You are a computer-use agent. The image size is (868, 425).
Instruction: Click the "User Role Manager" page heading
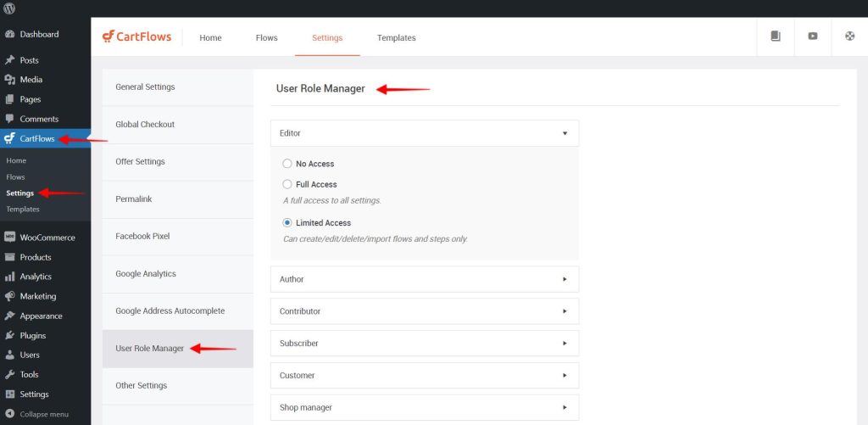coord(320,89)
